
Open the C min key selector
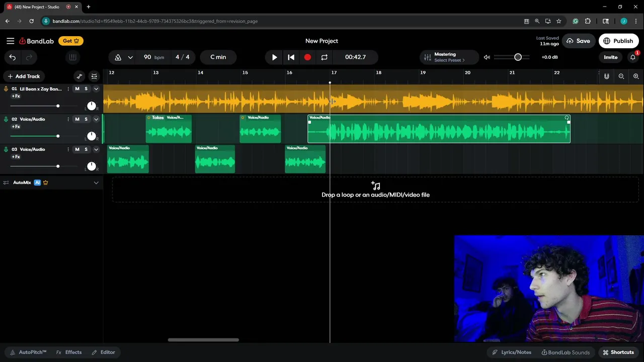[218, 57]
